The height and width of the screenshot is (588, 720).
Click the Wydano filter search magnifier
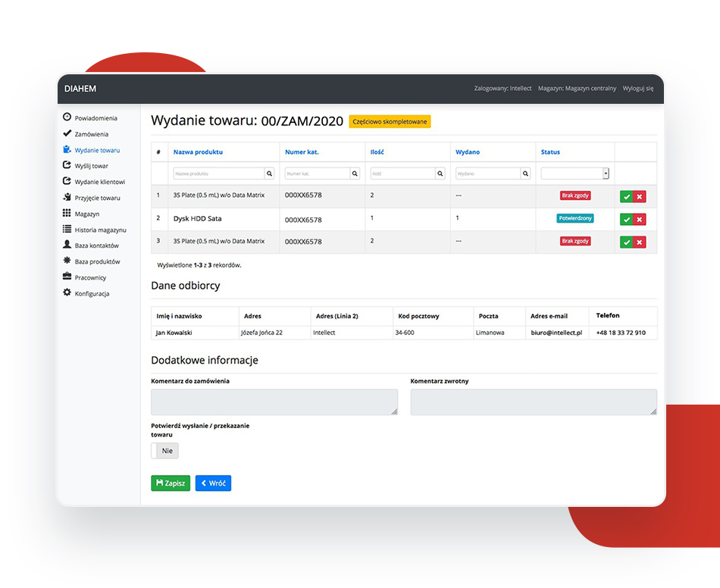pyautogui.click(x=526, y=174)
